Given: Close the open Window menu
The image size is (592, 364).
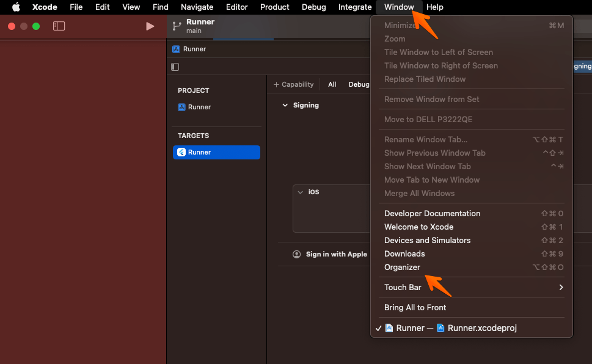Looking at the screenshot, I should (x=399, y=7).
